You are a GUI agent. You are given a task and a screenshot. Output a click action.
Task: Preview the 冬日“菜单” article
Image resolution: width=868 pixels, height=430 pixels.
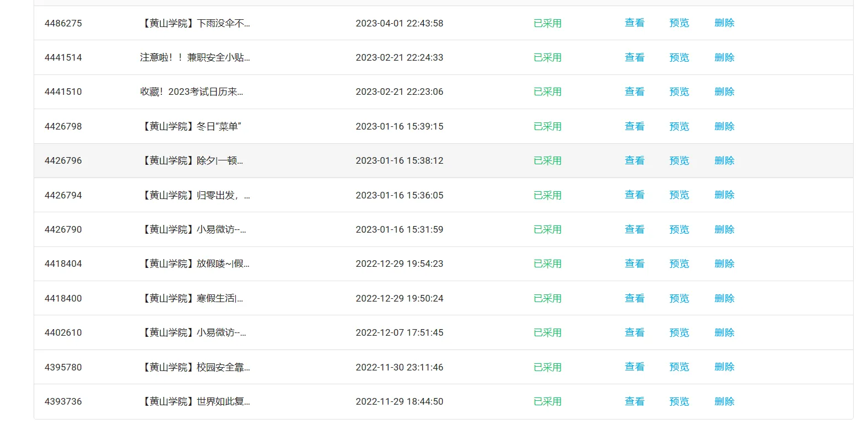[x=679, y=126]
